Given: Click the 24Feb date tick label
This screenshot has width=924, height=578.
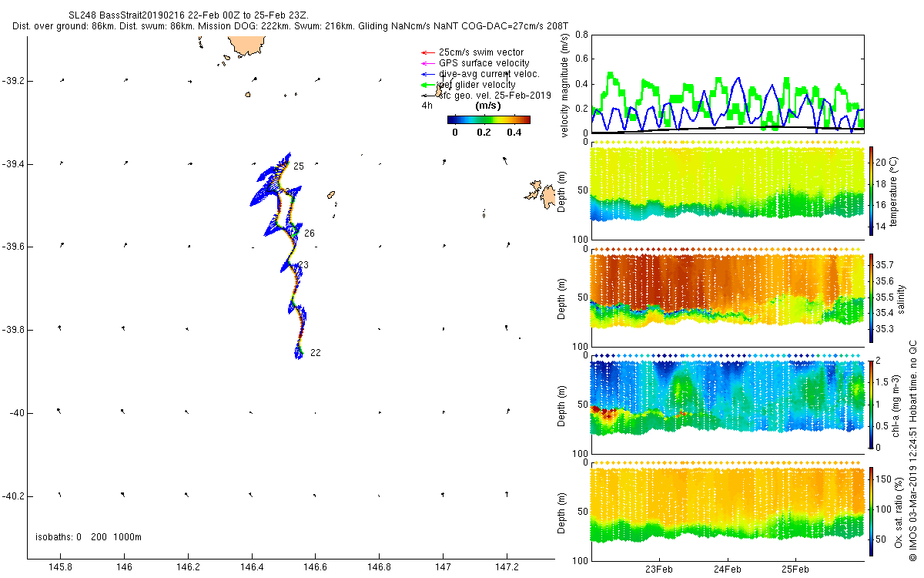Looking at the screenshot, I should tap(728, 570).
